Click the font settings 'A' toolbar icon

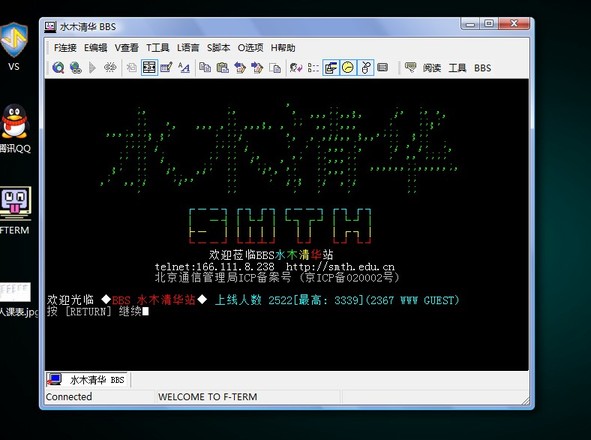[x=184, y=68]
